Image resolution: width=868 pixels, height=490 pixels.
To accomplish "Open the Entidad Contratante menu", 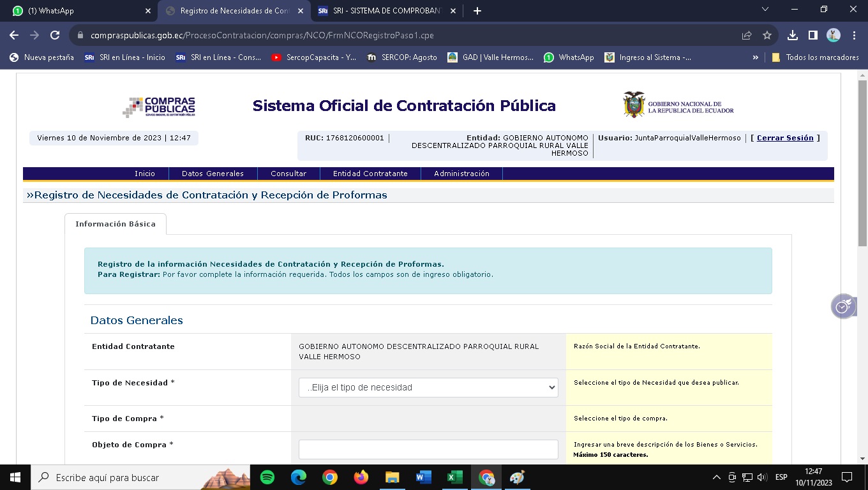I will [x=370, y=174].
